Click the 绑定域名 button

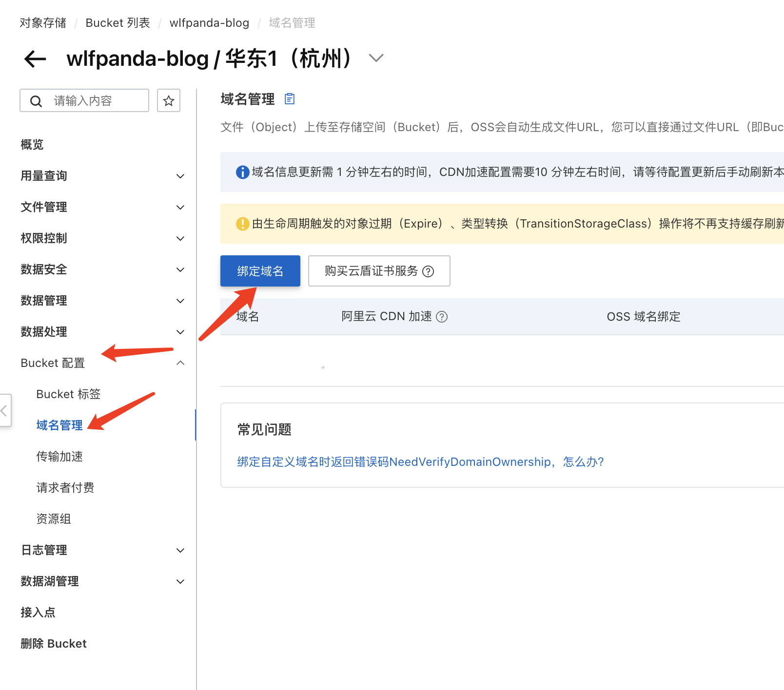(x=260, y=271)
